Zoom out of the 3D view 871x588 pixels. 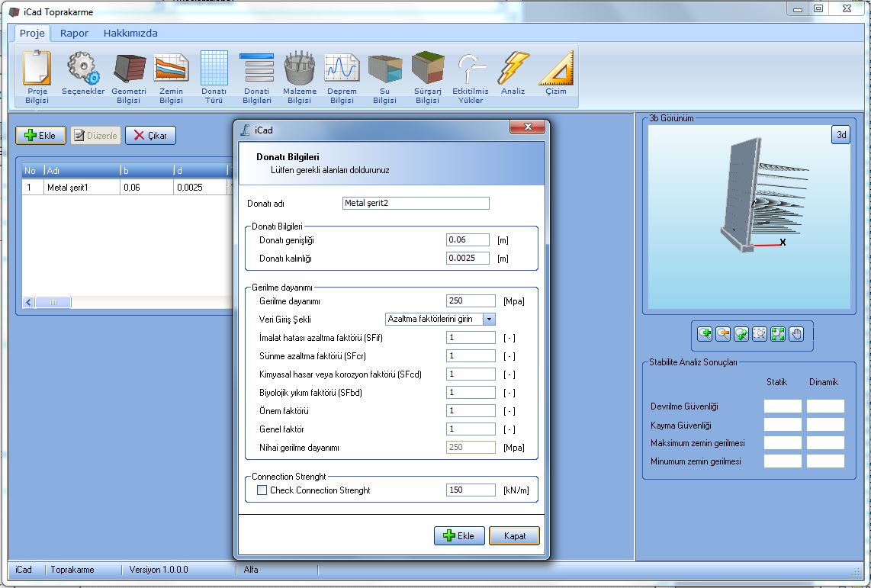tap(723, 334)
